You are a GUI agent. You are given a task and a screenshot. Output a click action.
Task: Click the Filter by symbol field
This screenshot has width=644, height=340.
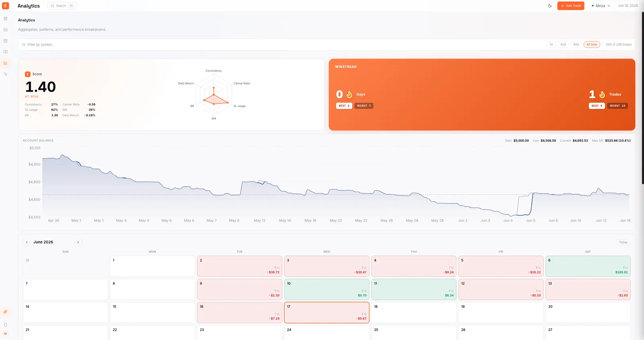(x=282, y=45)
